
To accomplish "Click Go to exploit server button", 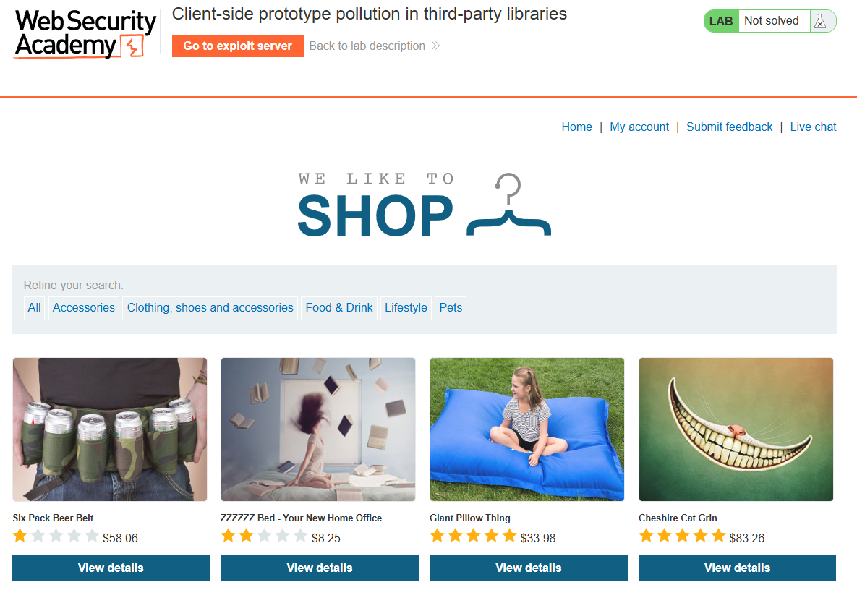I will point(238,46).
